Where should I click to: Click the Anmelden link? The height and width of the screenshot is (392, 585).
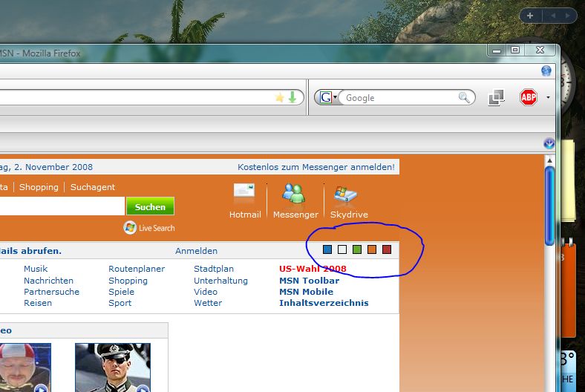pyautogui.click(x=196, y=251)
